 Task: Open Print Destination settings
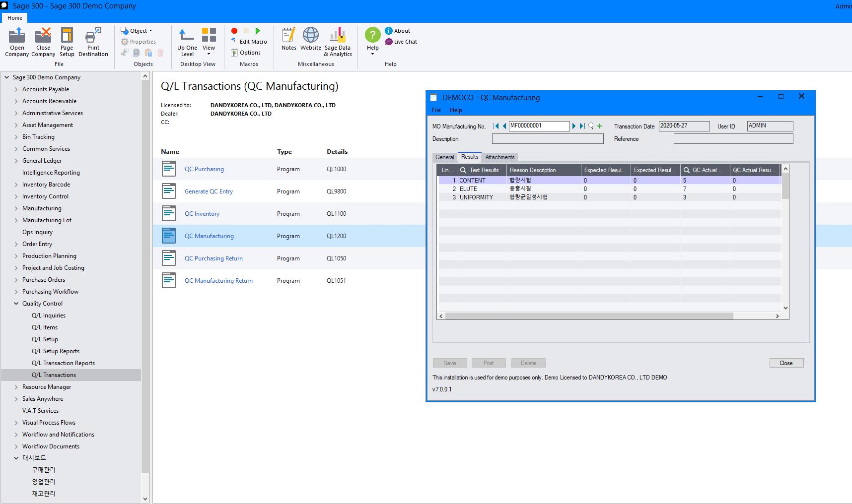point(93,42)
